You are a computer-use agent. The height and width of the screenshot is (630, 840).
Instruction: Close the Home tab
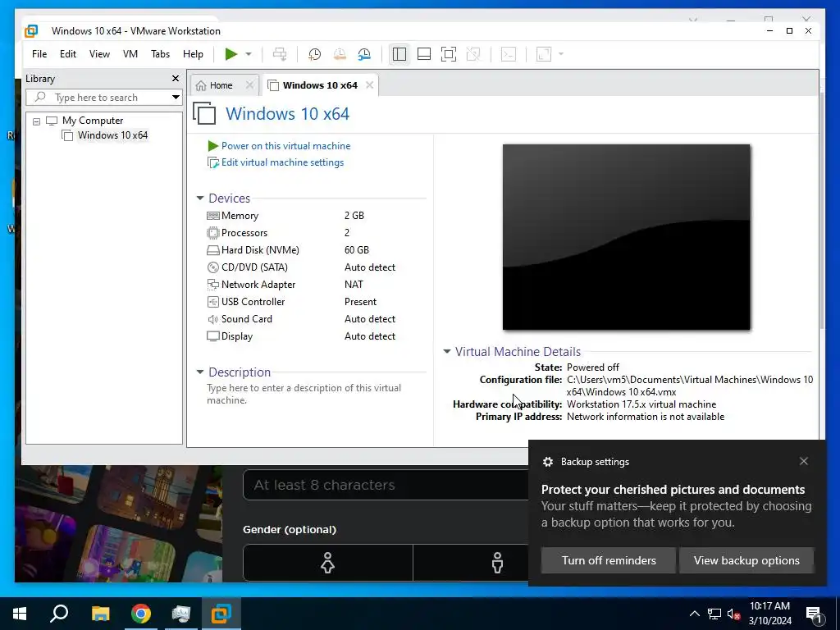point(249,85)
